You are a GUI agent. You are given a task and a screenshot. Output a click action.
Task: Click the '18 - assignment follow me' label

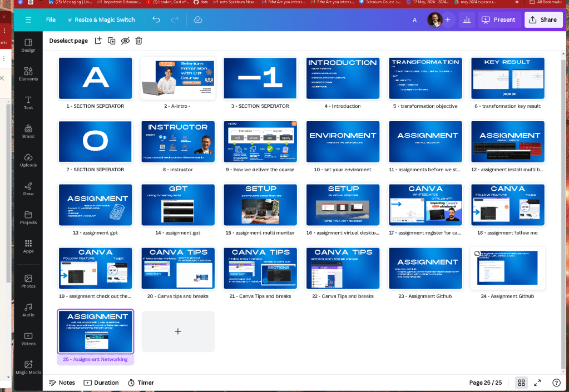coord(507,233)
